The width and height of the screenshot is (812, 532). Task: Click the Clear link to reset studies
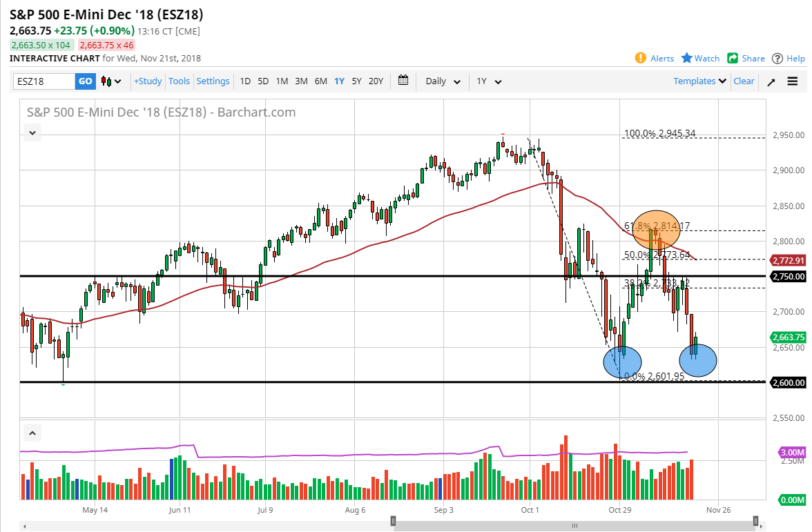pos(744,81)
